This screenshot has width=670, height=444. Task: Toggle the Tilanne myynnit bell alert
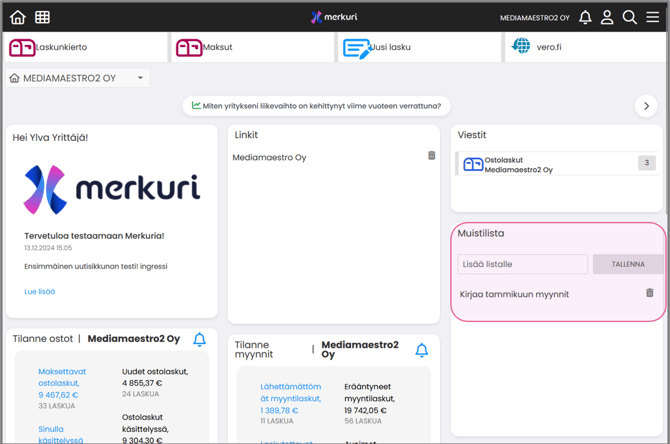421,349
